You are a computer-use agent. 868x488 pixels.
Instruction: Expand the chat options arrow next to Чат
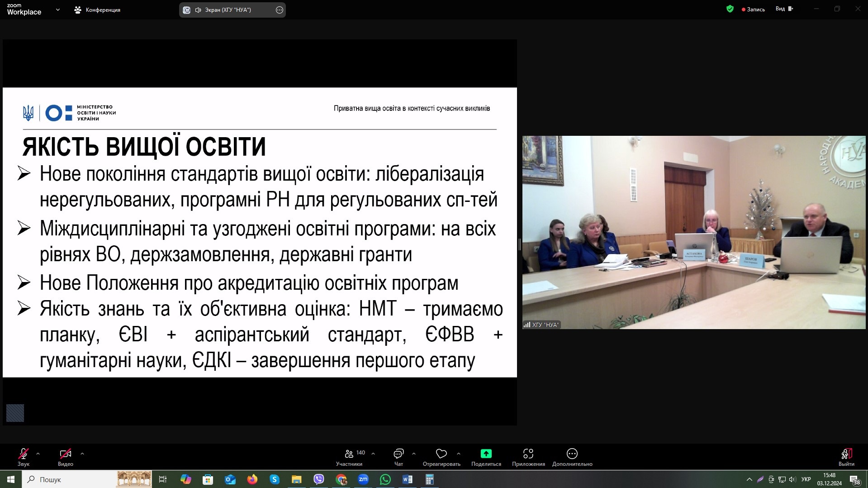pyautogui.click(x=414, y=453)
